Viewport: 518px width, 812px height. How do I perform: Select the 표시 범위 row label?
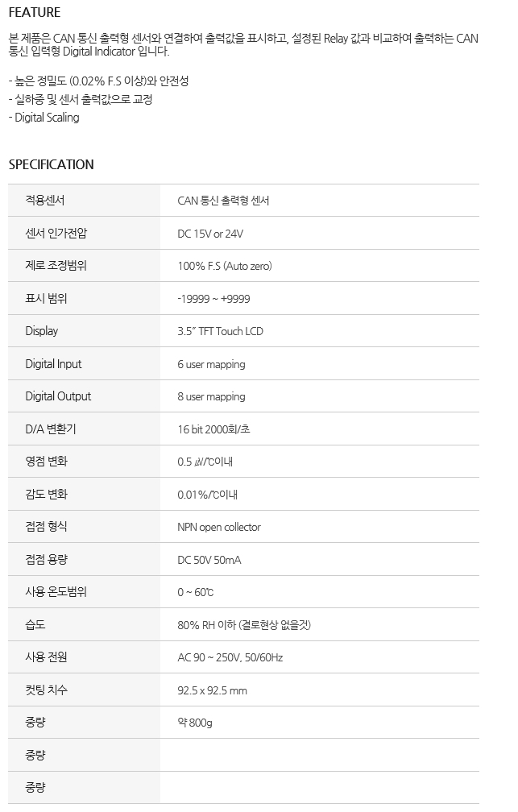click(x=46, y=298)
